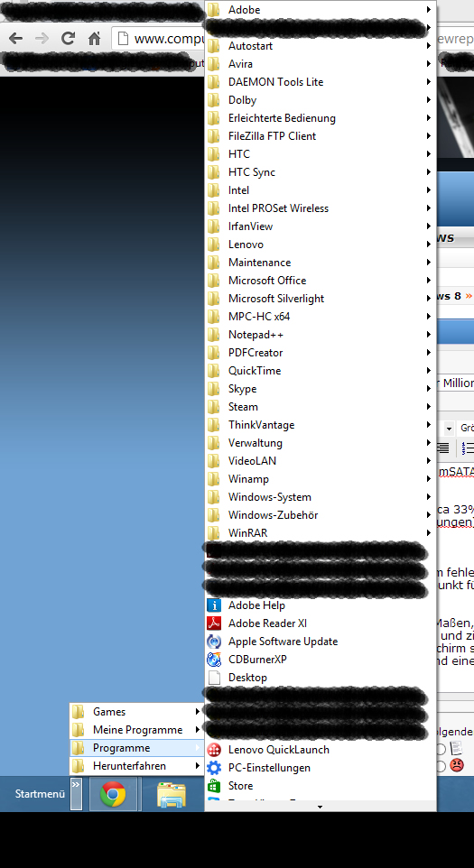Select Microsoft Silverlight in the list
Image resolution: width=474 pixels, height=868 pixels.
pos(321,299)
